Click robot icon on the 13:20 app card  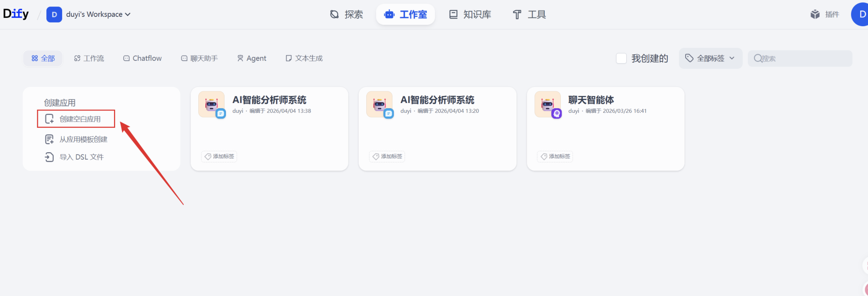point(379,104)
